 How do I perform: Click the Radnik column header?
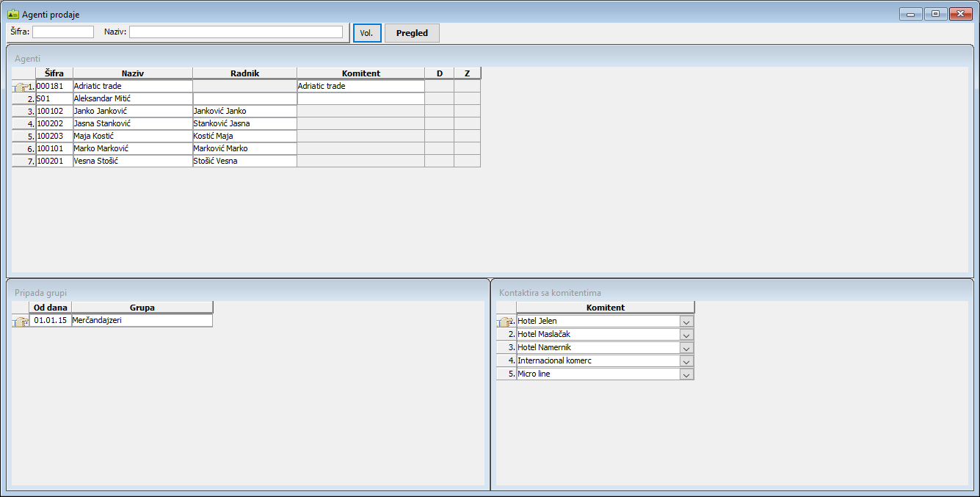coord(244,73)
